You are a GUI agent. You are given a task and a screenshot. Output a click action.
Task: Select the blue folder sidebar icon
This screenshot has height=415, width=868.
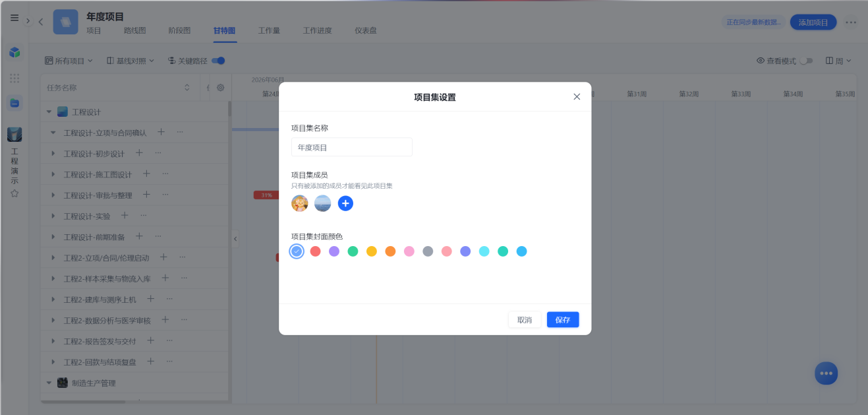14,103
